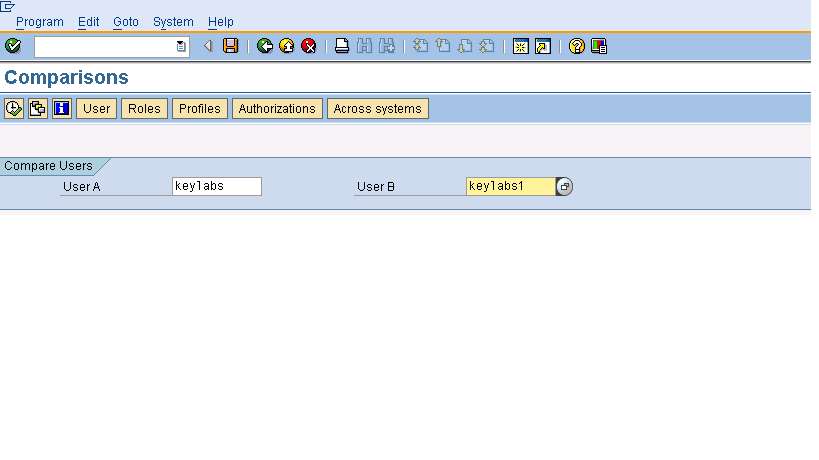Open the Help menu
Screen dimensions: 819x460
pos(220,22)
